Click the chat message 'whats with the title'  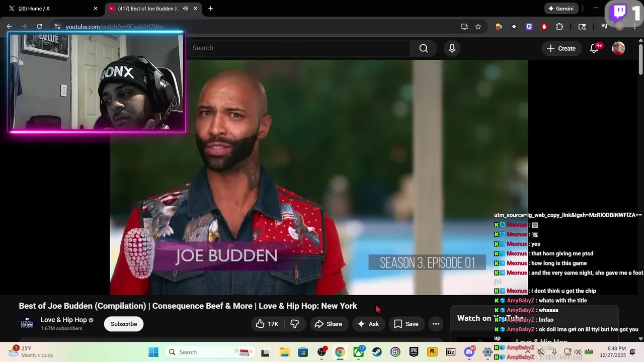(x=562, y=301)
